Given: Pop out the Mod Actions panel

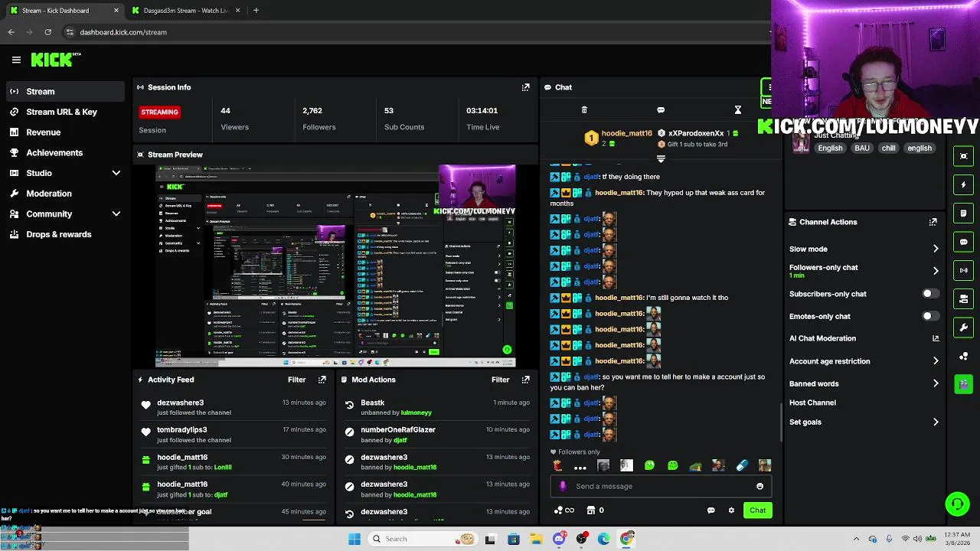Looking at the screenshot, I should tap(525, 380).
